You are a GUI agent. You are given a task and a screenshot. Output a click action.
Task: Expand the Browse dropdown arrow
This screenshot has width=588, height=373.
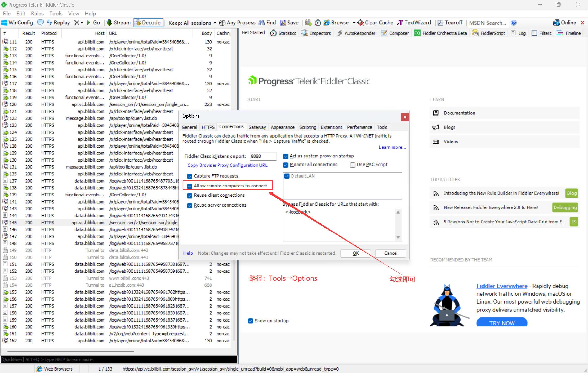(354, 23)
